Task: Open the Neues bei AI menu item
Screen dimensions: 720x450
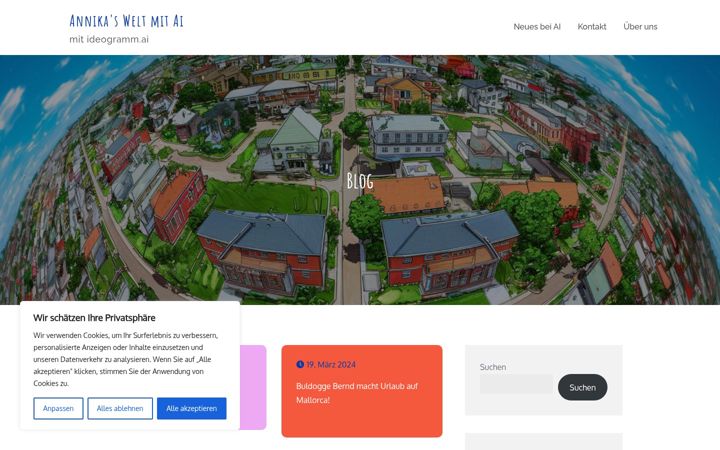Action: coord(537,27)
